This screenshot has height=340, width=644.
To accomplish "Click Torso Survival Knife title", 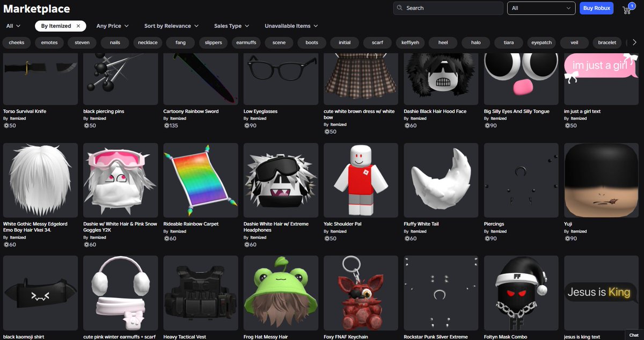I will pos(25,111).
